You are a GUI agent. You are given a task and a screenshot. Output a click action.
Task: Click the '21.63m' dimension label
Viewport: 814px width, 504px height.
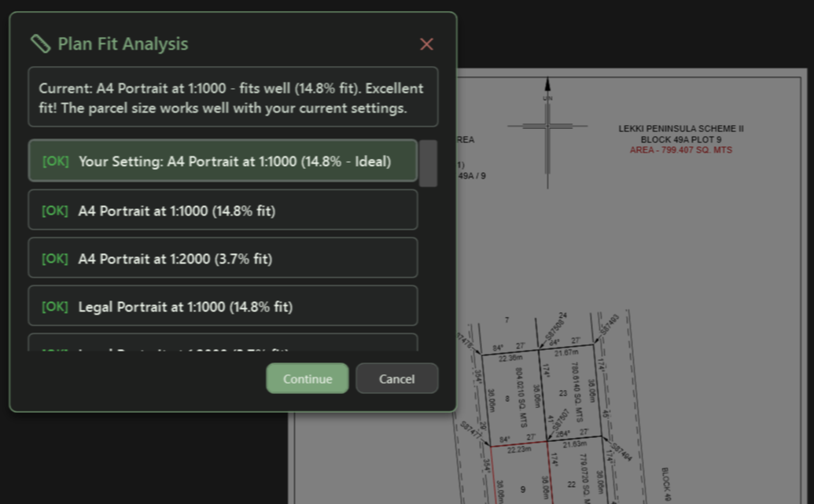coord(574,444)
